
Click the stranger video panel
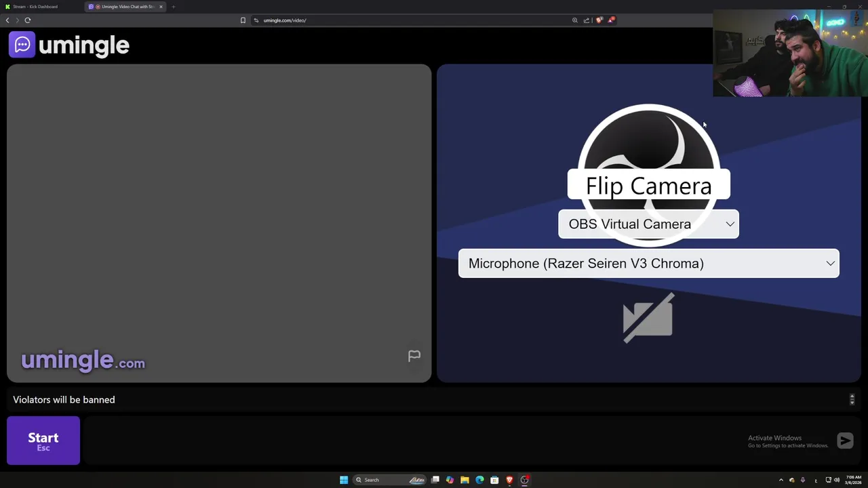(219, 224)
